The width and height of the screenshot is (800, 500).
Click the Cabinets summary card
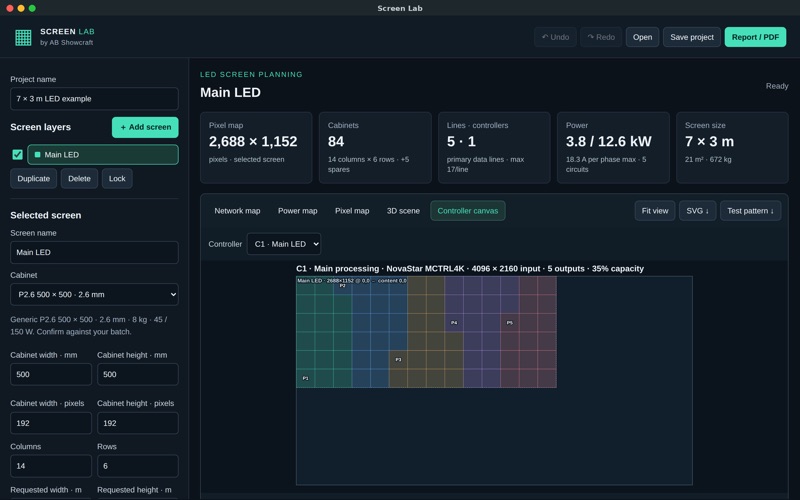375,147
